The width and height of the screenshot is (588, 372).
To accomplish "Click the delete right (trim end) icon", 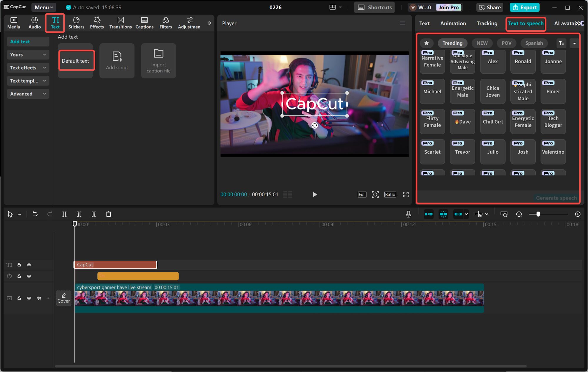I will coord(94,214).
